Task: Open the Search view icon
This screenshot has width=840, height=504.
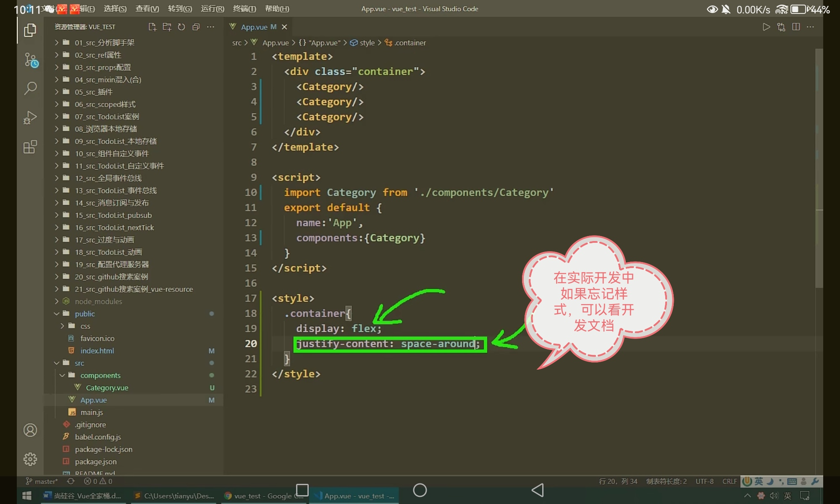Action: (30, 88)
